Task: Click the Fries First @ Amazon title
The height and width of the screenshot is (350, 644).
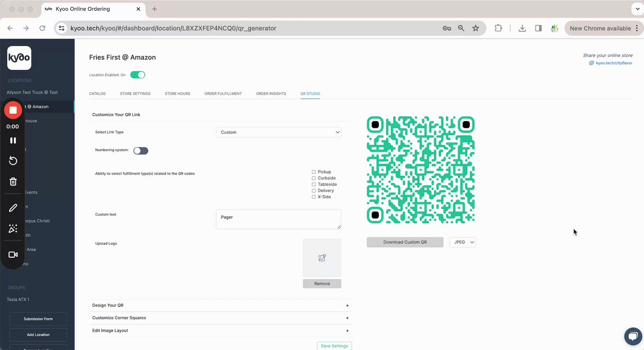Action: (122, 57)
